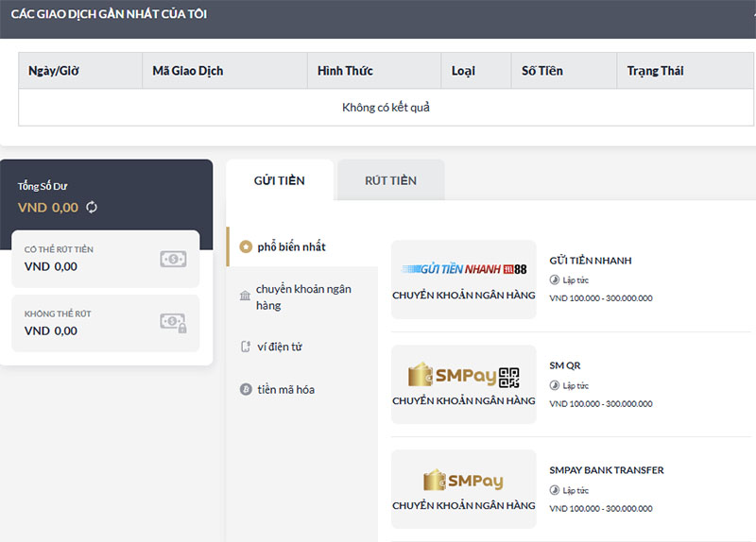Viewport: 756px width, 542px height.
Task: Click the Trạng Thái column header
Action: 655,71
